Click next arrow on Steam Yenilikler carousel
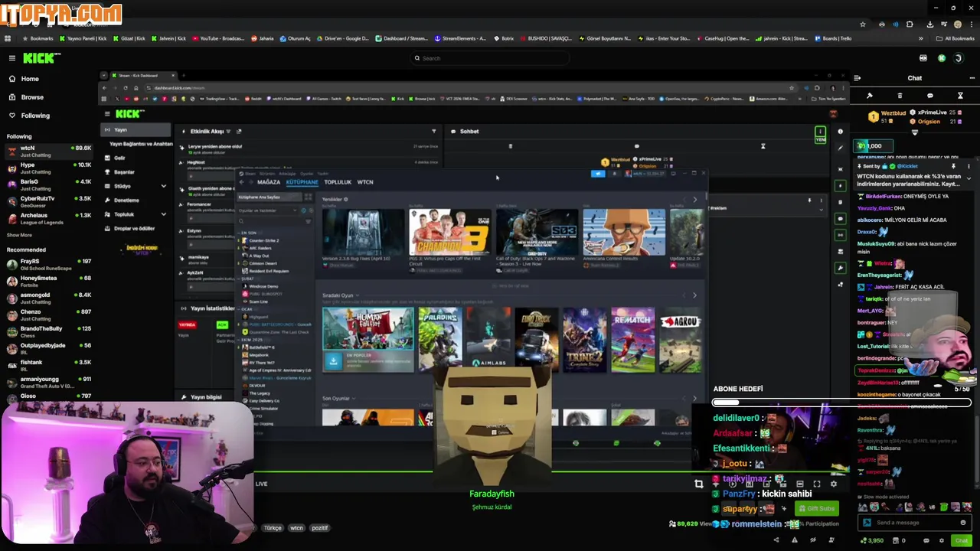The height and width of the screenshot is (551, 980). click(x=694, y=199)
